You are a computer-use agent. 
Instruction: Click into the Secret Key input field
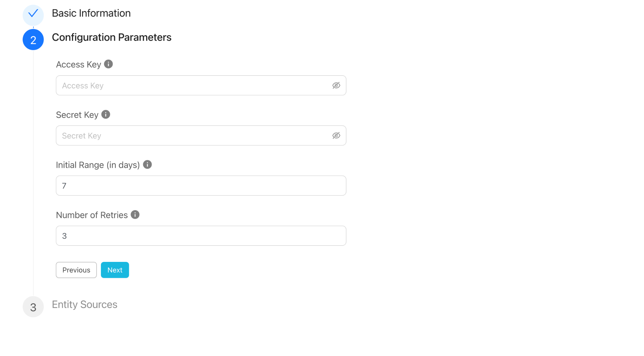tap(201, 136)
